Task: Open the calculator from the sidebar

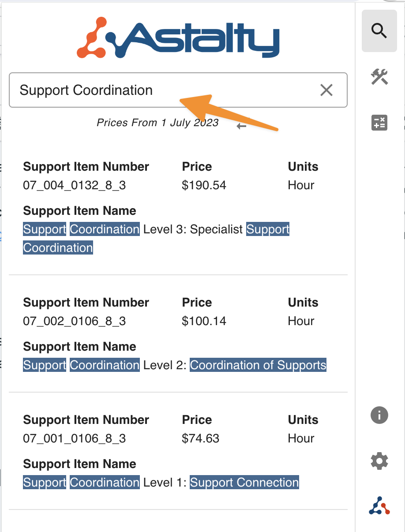Action: pyautogui.click(x=379, y=123)
